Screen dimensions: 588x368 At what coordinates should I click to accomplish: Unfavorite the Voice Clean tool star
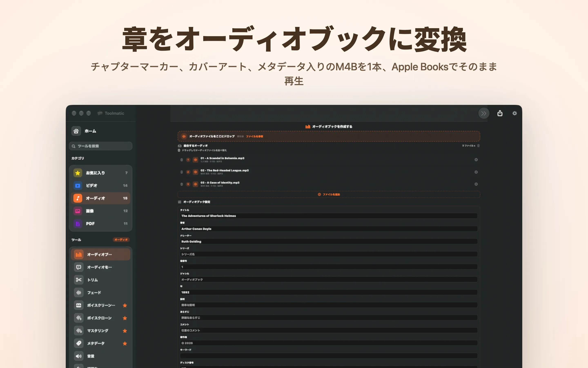pos(125,305)
